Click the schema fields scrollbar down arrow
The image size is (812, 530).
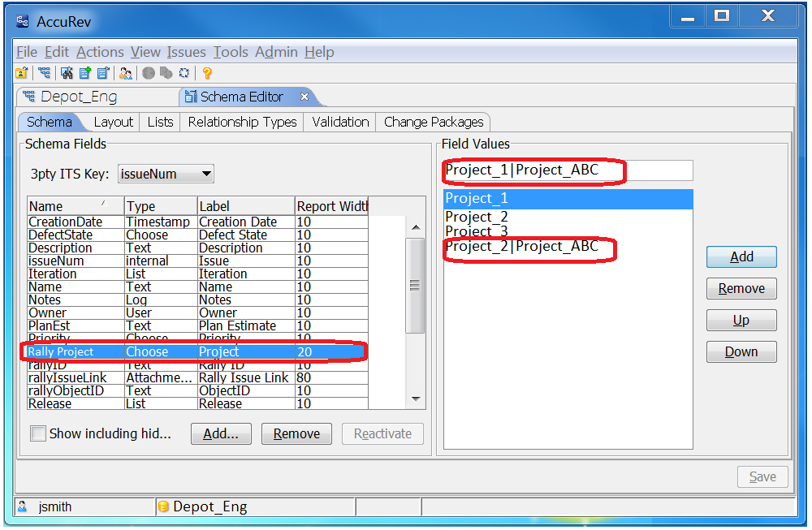click(416, 399)
